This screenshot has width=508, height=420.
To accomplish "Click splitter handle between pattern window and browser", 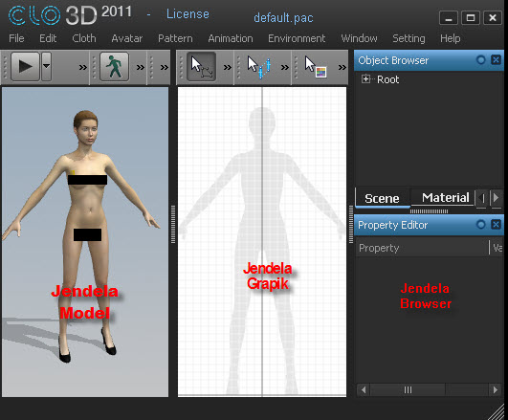I will click(351, 224).
